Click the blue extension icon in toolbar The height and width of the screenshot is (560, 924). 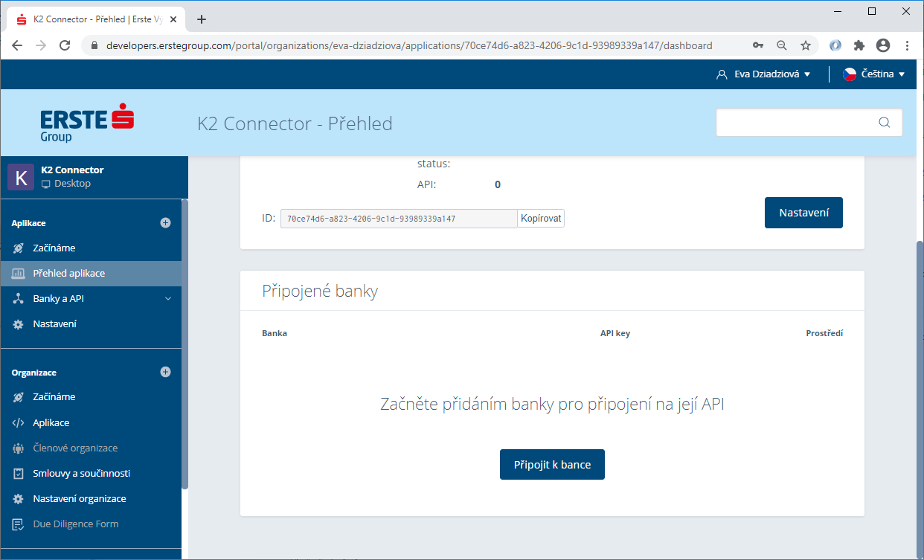(x=835, y=45)
